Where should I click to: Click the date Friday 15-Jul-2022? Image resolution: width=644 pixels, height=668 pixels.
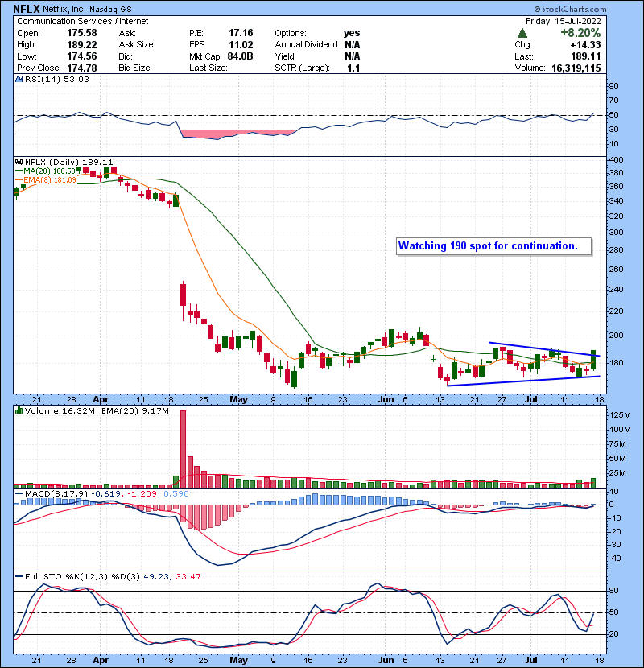[563, 21]
